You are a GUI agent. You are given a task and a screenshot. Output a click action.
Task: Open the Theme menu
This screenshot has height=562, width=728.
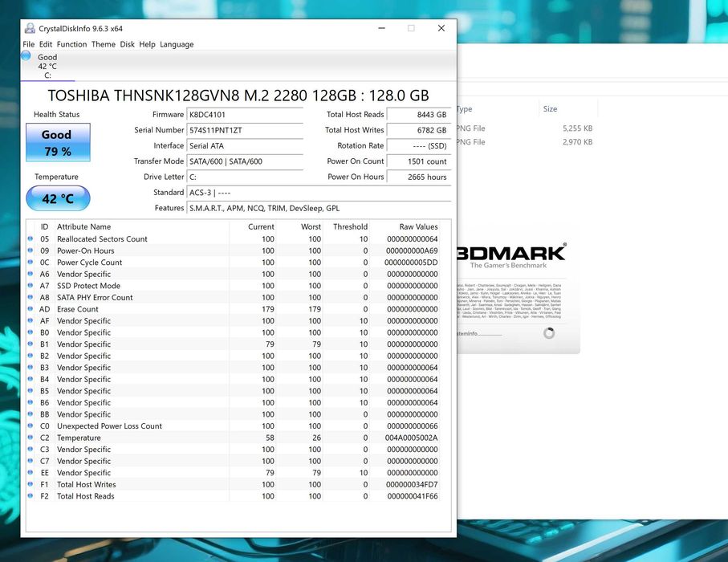tap(103, 44)
